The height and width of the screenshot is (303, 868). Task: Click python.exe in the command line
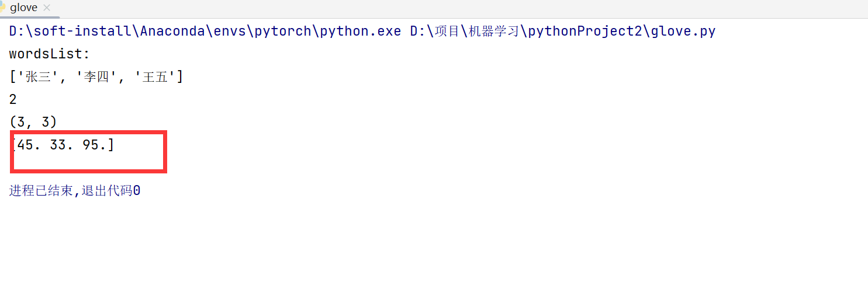[x=360, y=31]
